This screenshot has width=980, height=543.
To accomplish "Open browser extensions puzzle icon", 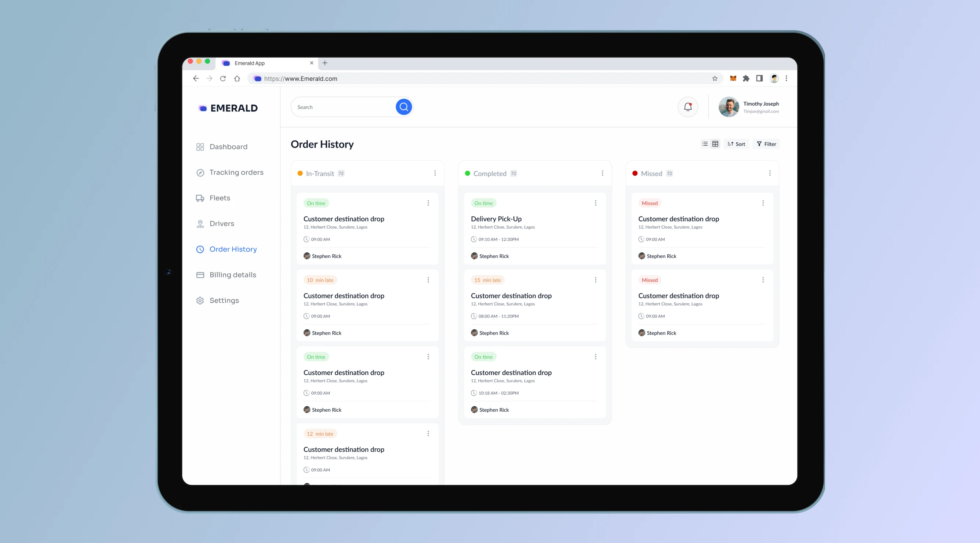I will coord(746,79).
